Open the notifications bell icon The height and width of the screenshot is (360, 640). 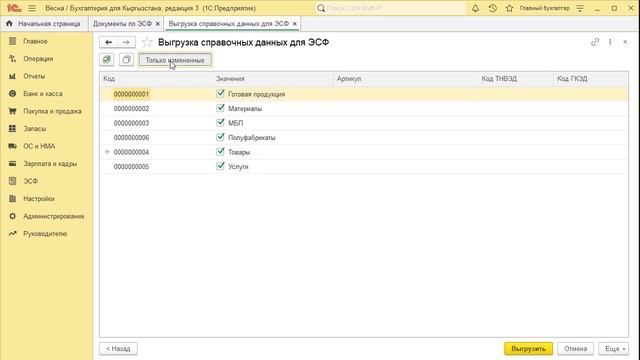click(x=475, y=8)
